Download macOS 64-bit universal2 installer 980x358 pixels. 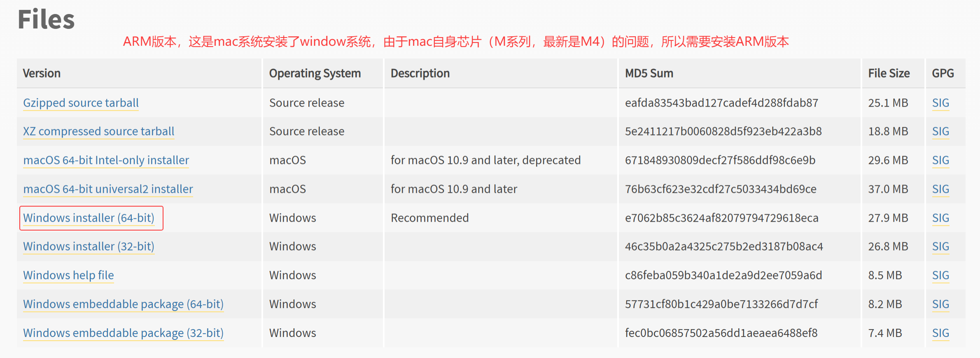(107, 189)
